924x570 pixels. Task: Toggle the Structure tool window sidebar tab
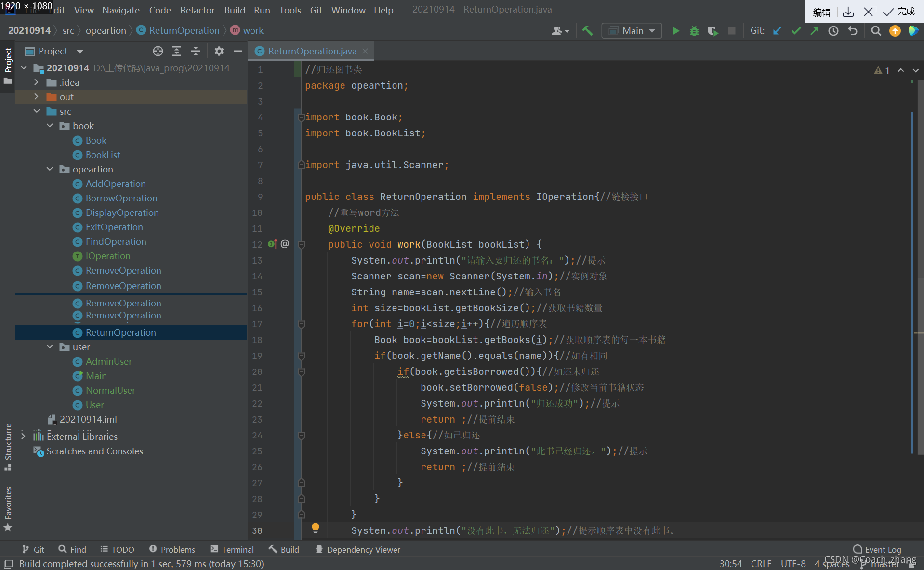pyautogui.click(x=8, y=447)
